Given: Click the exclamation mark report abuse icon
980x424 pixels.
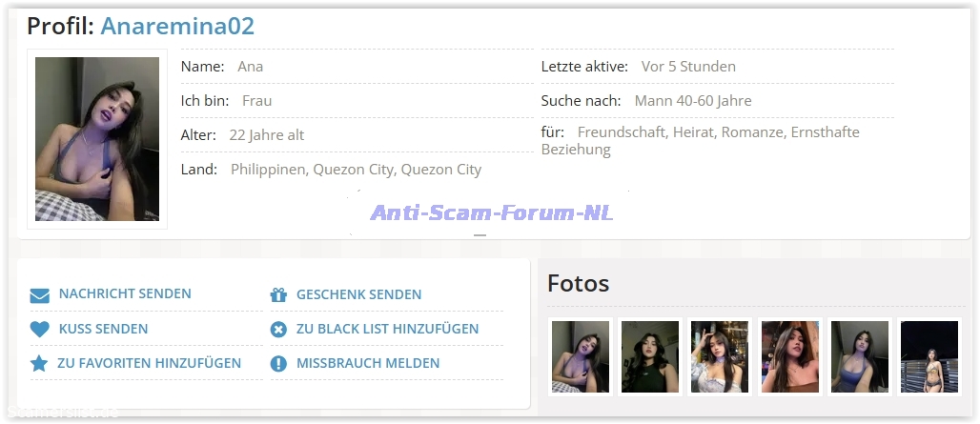Looking at the screenshot, I should coord(278,364).
